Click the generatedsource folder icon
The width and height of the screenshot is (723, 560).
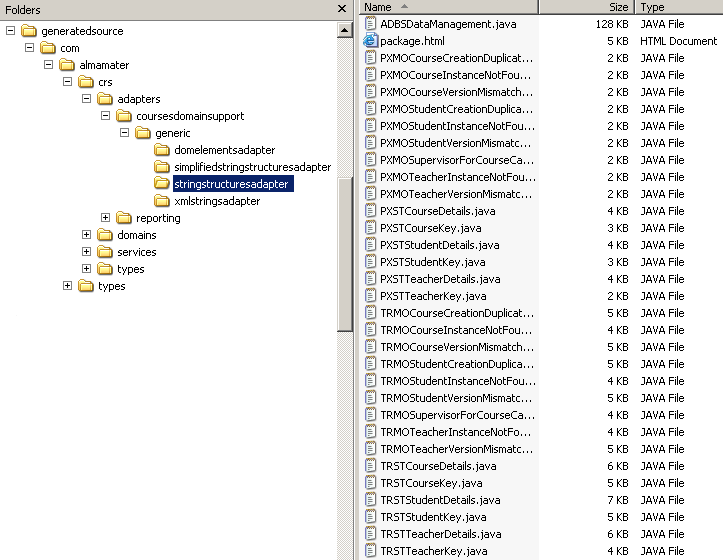pyautogui.click(x=29, y=31)
